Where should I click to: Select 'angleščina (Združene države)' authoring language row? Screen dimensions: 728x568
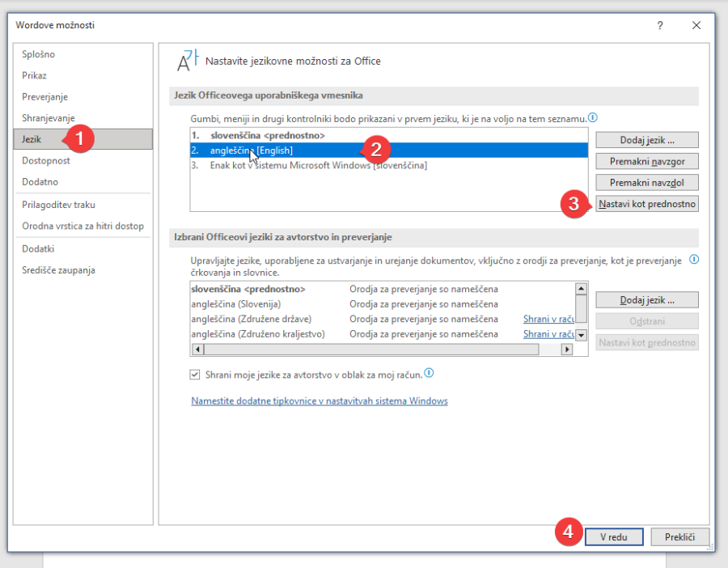252,319
